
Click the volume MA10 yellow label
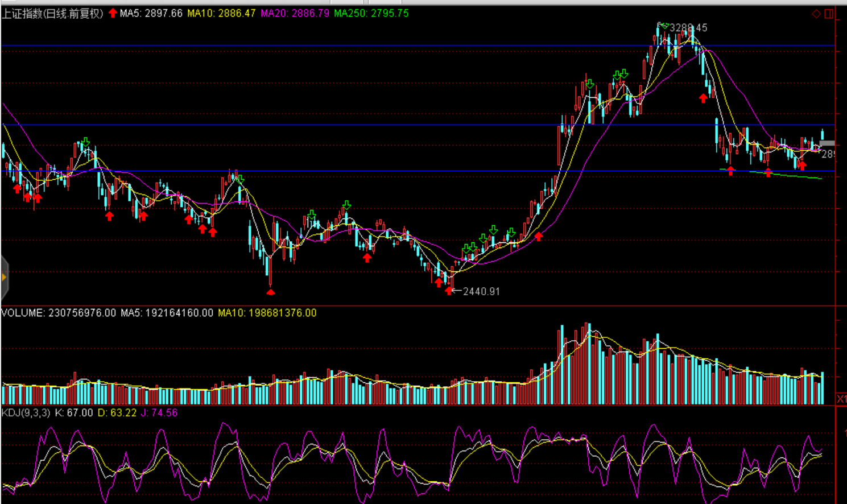(267, 313)
